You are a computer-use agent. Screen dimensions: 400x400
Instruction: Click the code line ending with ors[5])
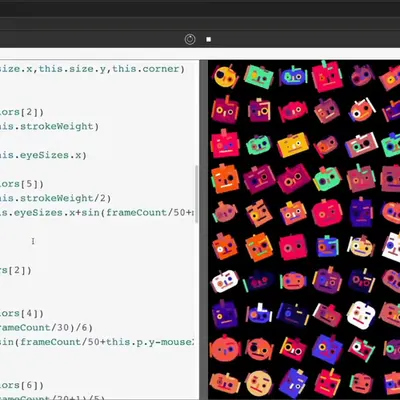(22, 184)
